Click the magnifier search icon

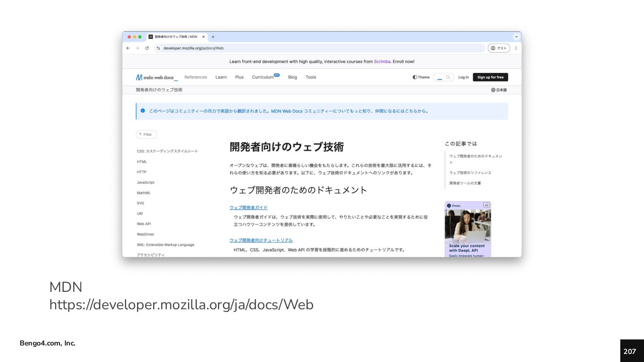[x=448, y=77]
